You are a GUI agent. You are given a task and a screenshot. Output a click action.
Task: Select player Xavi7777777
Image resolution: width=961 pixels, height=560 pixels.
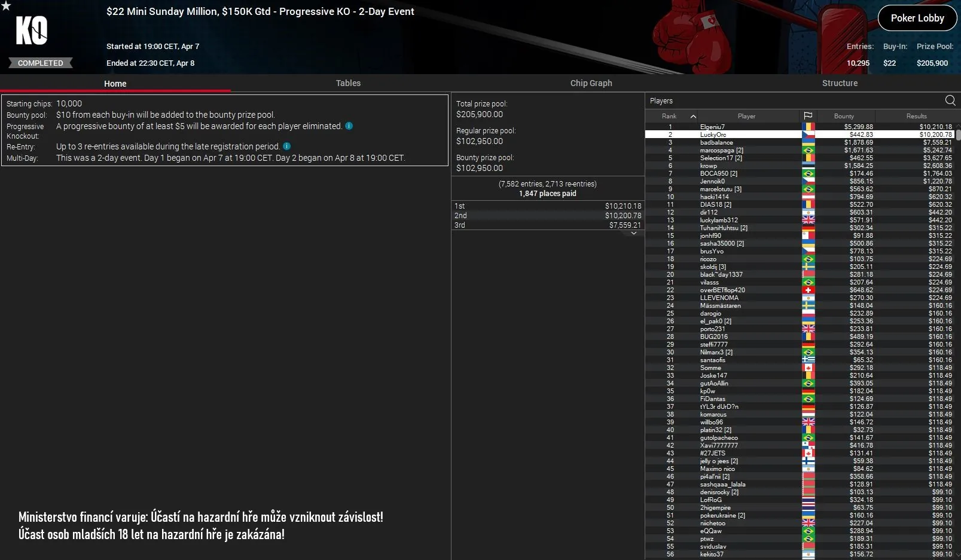click(x=800, y=445)
